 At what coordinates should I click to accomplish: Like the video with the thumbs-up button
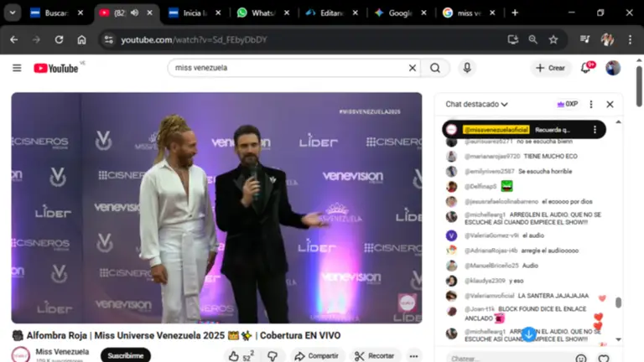pos(241,356)
